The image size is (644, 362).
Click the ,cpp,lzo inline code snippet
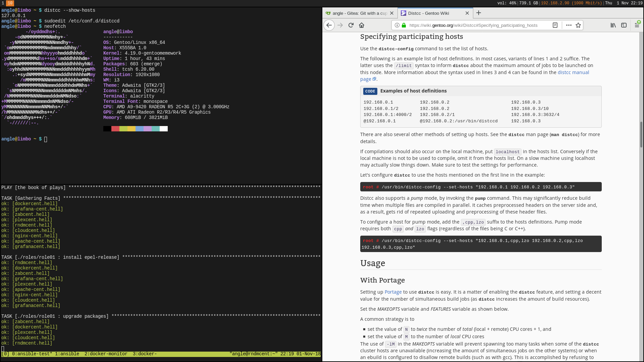click(x=473, y=222)
